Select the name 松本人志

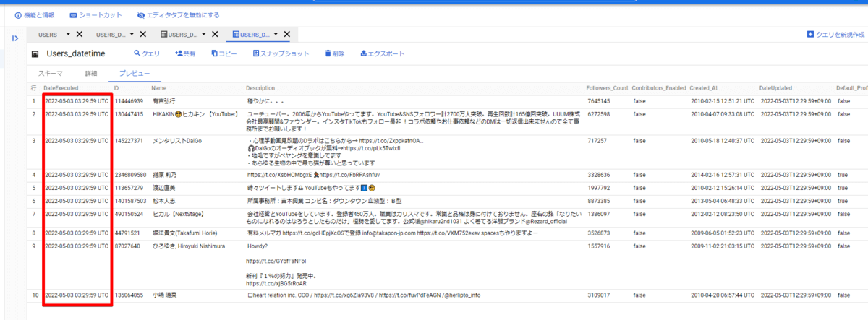(x=164, y=200)
